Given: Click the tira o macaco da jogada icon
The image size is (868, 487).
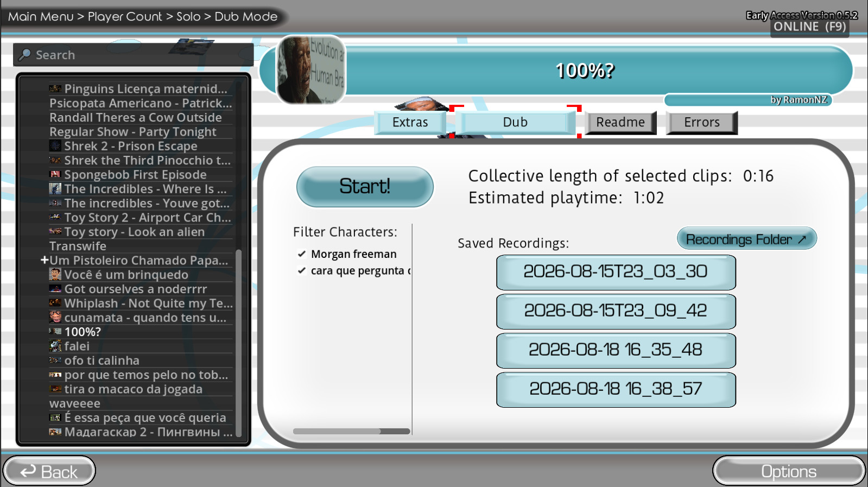Looking at the screenshot, I should (x=55, y=389).
